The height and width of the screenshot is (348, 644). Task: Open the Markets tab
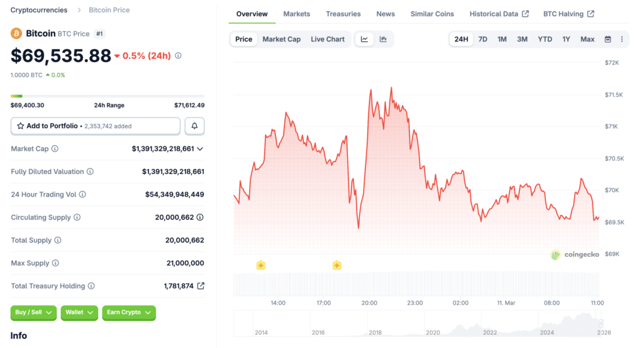coord(296,14)
